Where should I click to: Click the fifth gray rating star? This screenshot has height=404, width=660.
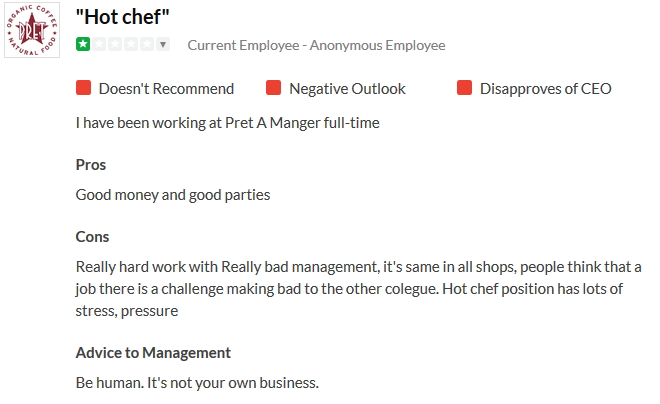(x=149, y=45)
